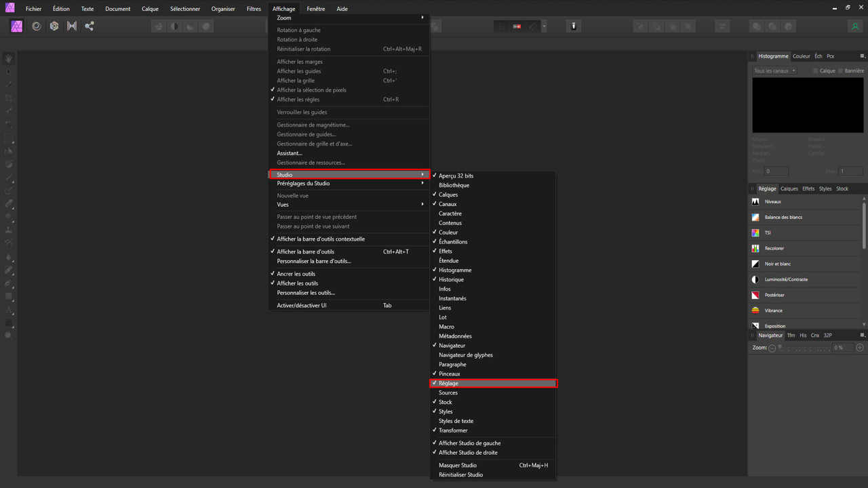Switch to the Tone Mapping persona icon

72,26
